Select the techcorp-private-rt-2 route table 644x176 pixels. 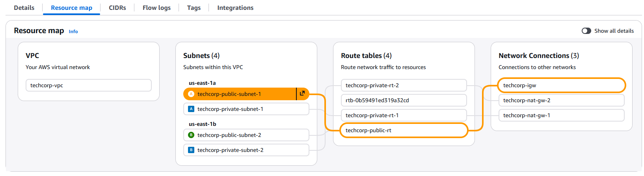(403, 85)
